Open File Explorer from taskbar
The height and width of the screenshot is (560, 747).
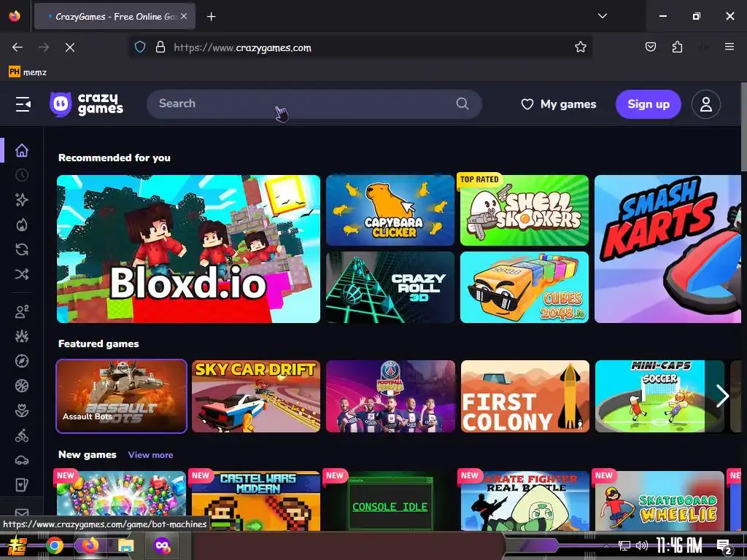(125, 545)
